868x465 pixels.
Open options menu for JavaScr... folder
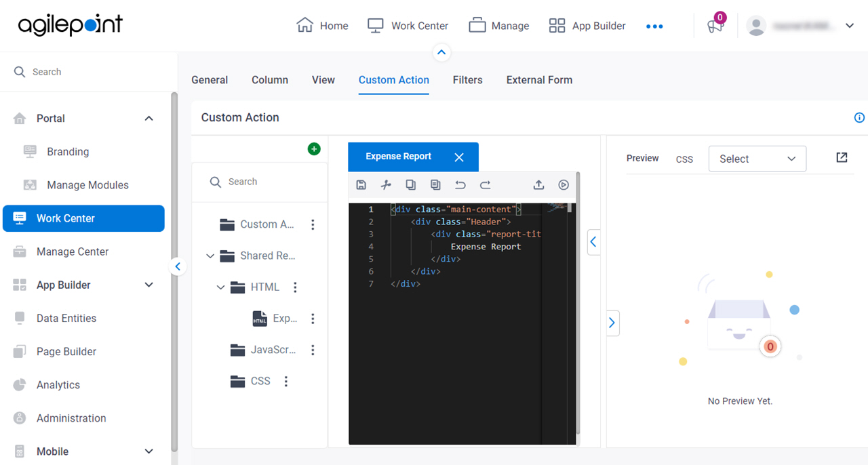tap(313, 350)
